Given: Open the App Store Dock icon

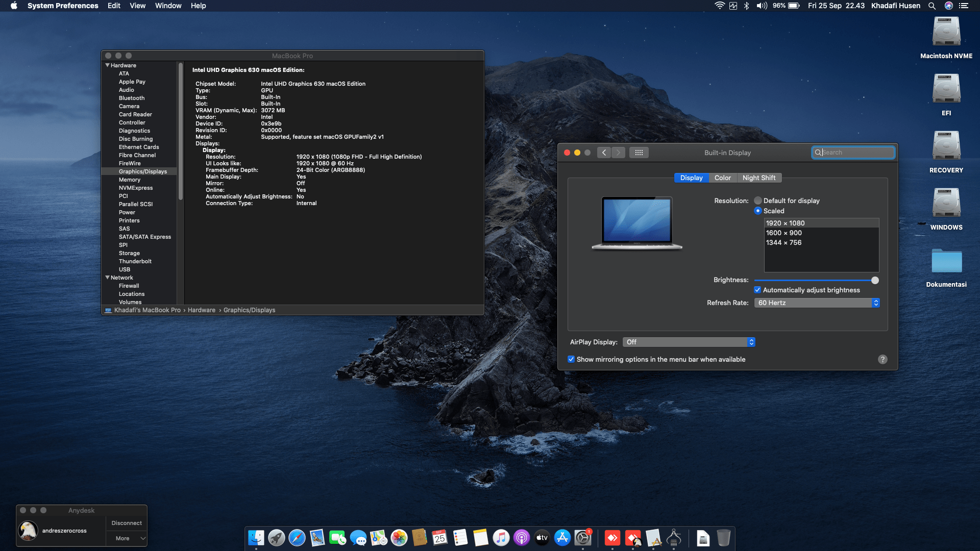Looking at the screenshot, I should 562,538.
